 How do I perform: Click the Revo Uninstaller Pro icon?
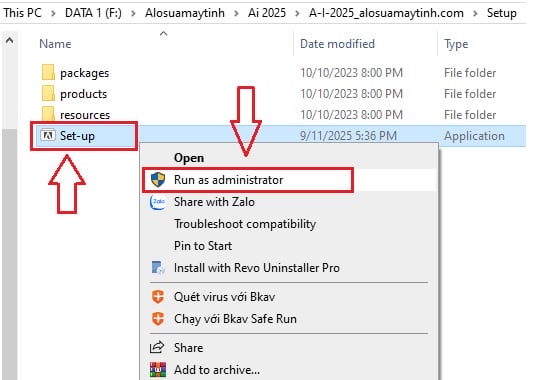[x=158, y=268]
